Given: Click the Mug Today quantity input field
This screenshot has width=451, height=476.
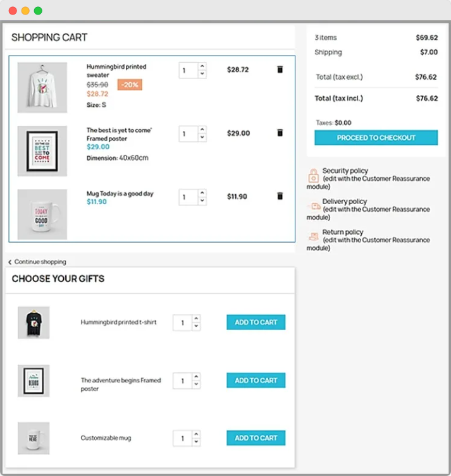Looking at the screenshot, I should [188, 197].
